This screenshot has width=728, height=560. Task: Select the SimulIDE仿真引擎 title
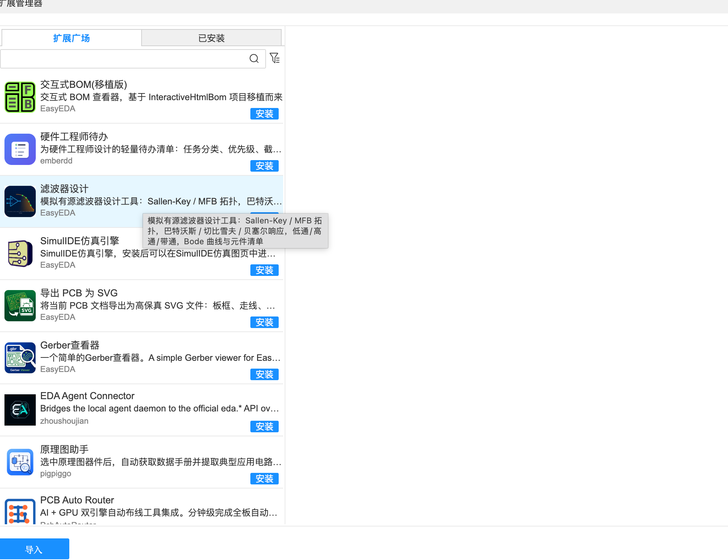coord(80,241)
